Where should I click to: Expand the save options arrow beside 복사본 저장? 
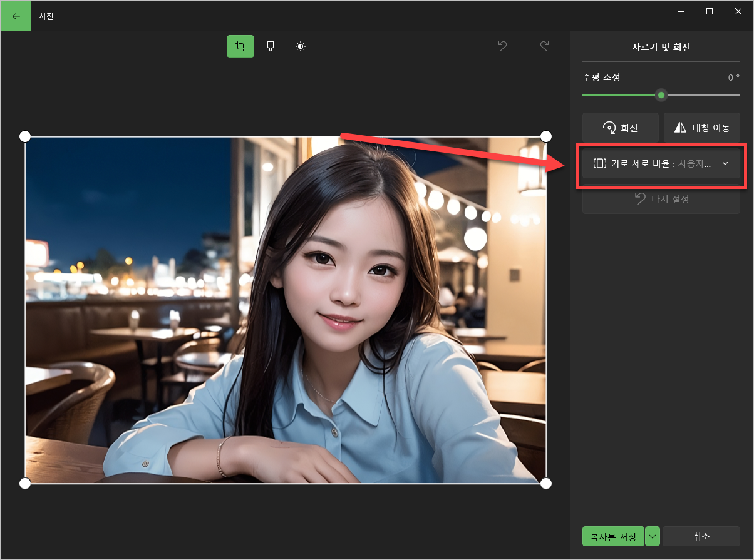click(653, 537)
